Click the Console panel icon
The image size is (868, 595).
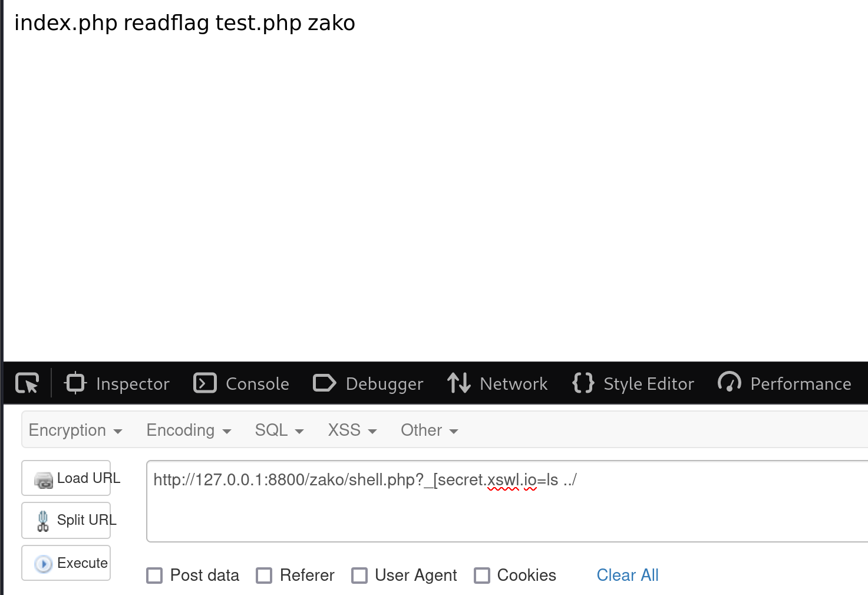[x=205, y=383]
